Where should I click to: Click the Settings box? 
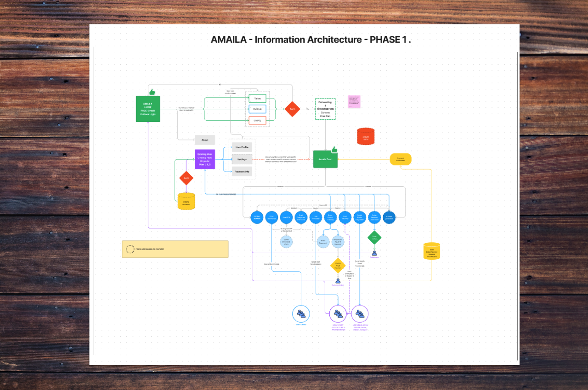242,159
